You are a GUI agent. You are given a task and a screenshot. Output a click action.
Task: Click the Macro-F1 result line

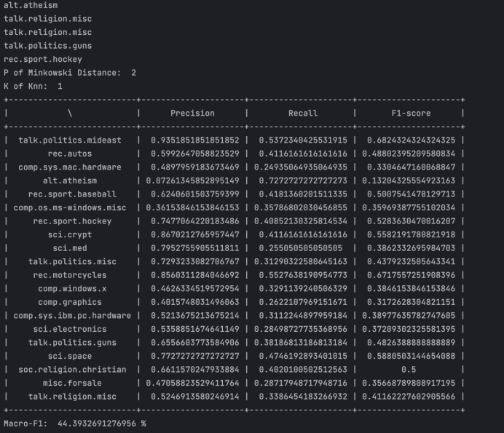click(74, 423)
